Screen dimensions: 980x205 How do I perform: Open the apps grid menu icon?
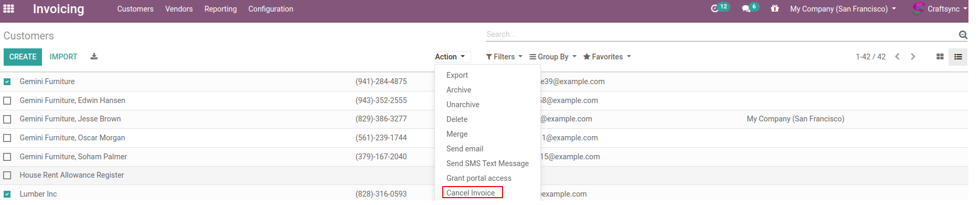(8, 8)
